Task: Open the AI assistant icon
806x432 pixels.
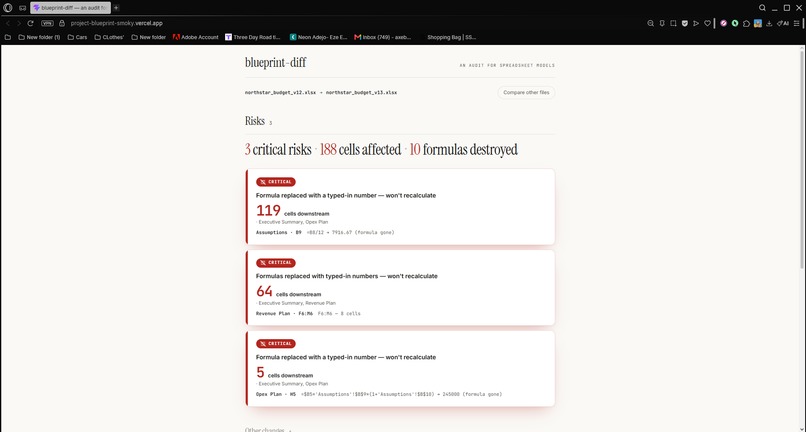Action: [783, 23]
